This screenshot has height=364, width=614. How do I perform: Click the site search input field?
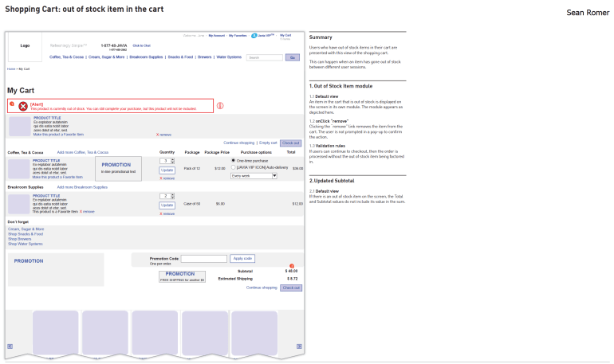264,57
